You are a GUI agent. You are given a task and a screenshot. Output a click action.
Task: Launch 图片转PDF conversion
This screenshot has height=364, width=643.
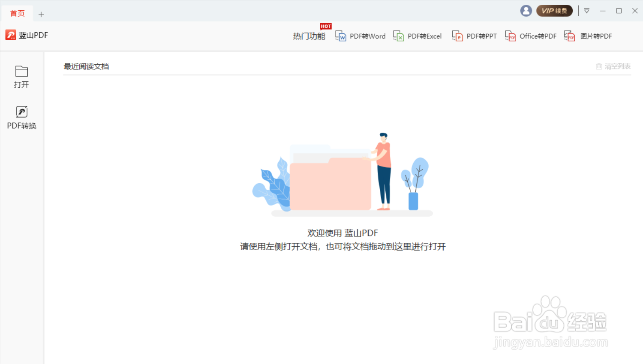point(588,36)
